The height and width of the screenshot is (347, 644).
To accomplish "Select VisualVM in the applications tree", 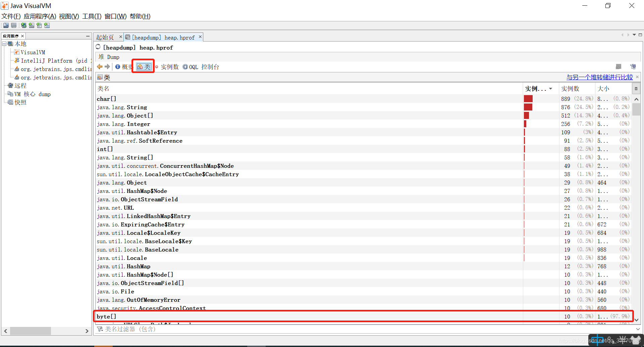I will 33,52.
